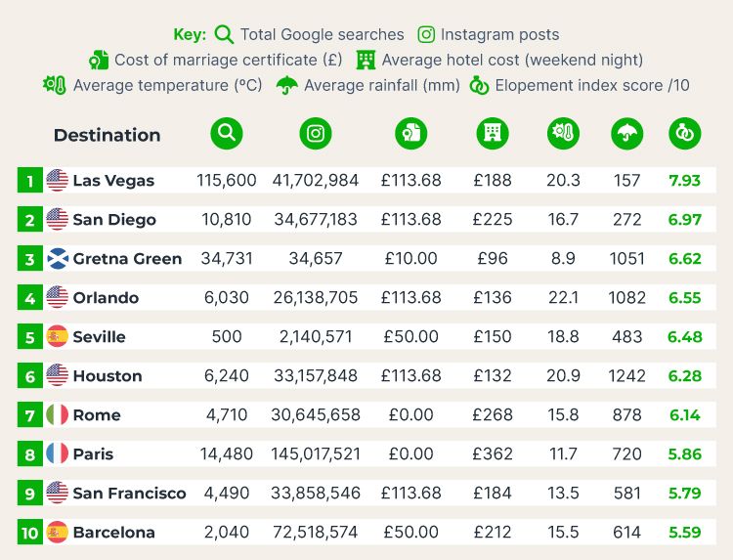Click the average temperature column header icon
Image resolution: width=733 pixels, height=560 pixels.
pyautogui.click(x=563, y=134)
